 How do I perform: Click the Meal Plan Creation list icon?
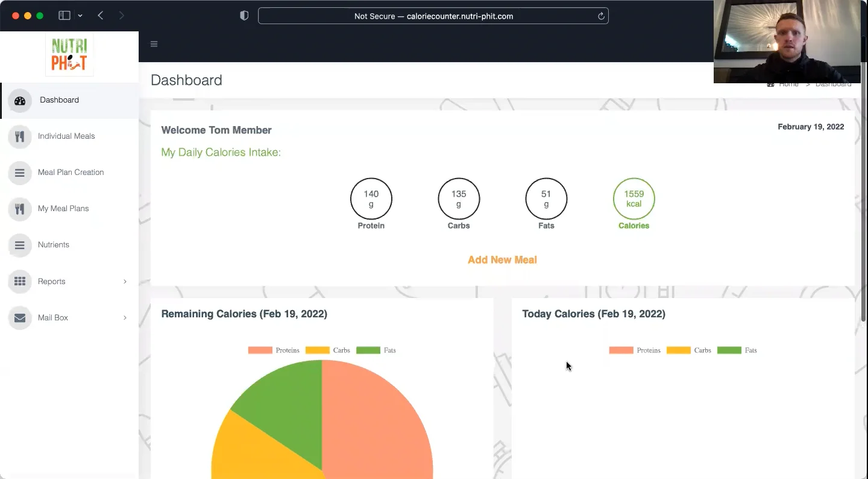(x=20, y=173)
